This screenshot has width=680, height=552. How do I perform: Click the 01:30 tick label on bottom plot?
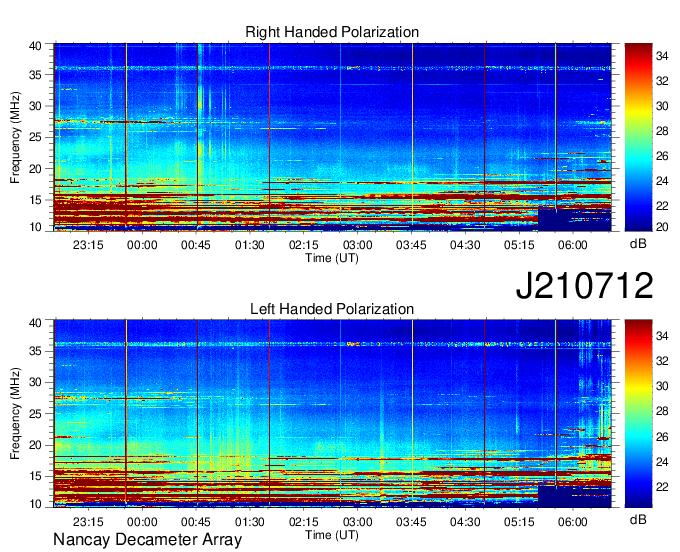(249, 522)
